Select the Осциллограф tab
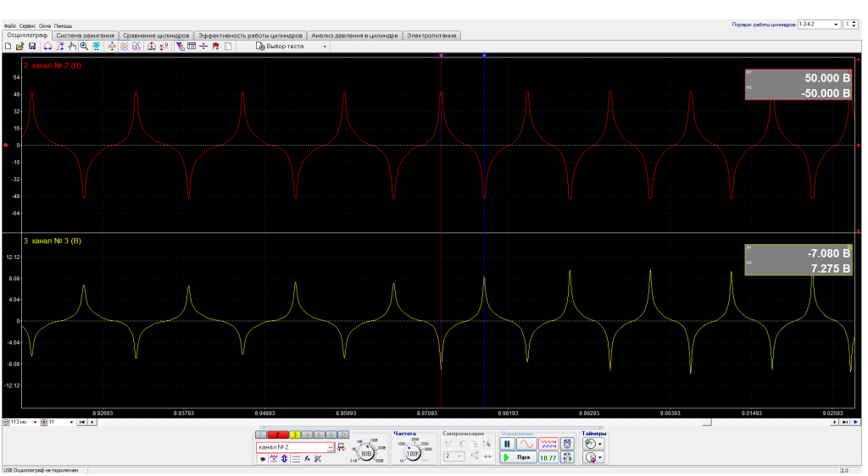The image size is (868, 476). click(x=27, y=35)
